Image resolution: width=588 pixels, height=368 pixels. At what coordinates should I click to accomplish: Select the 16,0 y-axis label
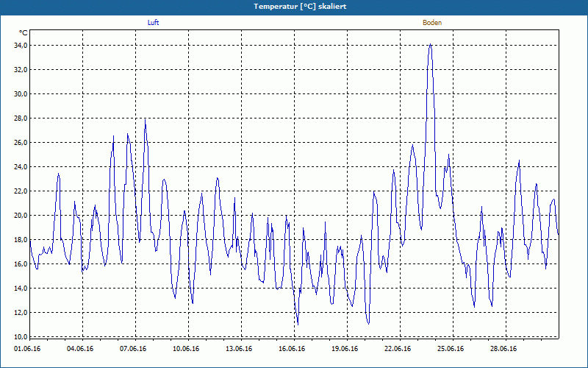click(21, 264)
